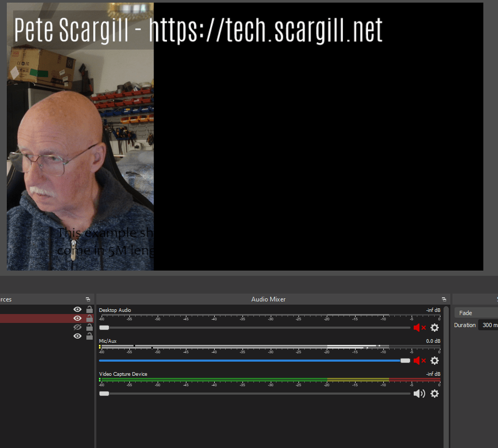Viewport: 498px width, 448px height.
Task: Hide the fourth source in the list
Action: (x=78, y=336)
